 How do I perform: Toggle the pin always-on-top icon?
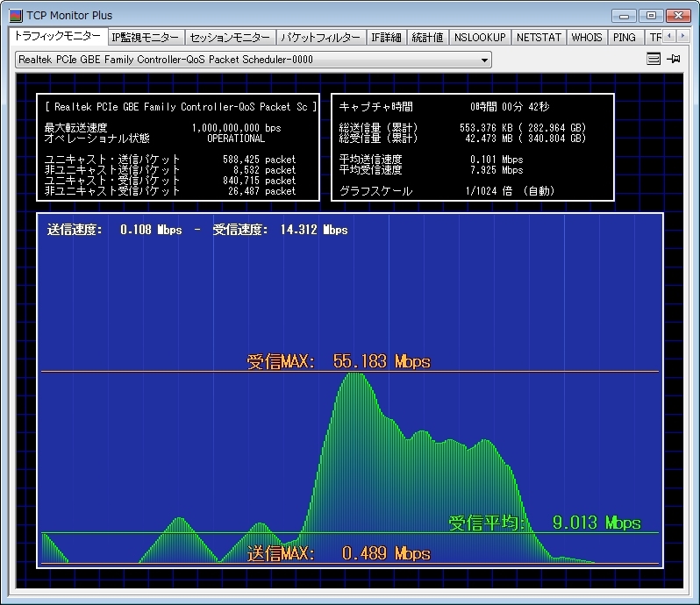click(x=674, y=59)
